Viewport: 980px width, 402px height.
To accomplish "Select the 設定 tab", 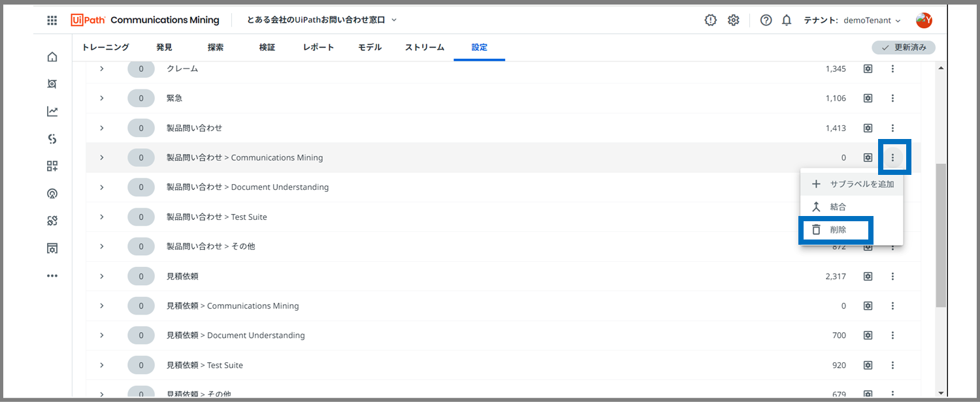I will [x=480, y=48].
